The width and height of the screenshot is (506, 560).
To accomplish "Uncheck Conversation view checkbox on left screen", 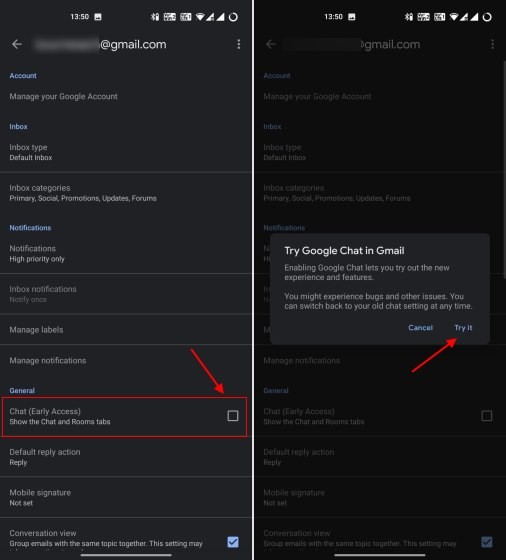I will click(233, 542).
